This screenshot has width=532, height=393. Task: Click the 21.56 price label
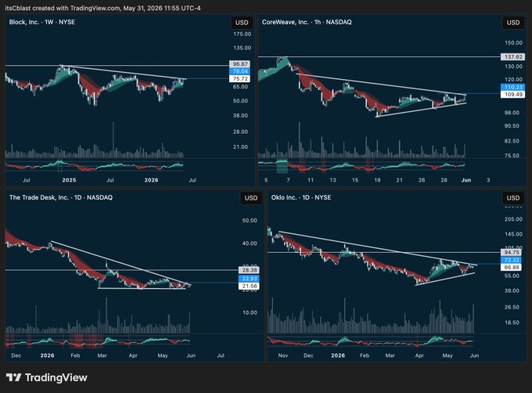tap(249, 286)
